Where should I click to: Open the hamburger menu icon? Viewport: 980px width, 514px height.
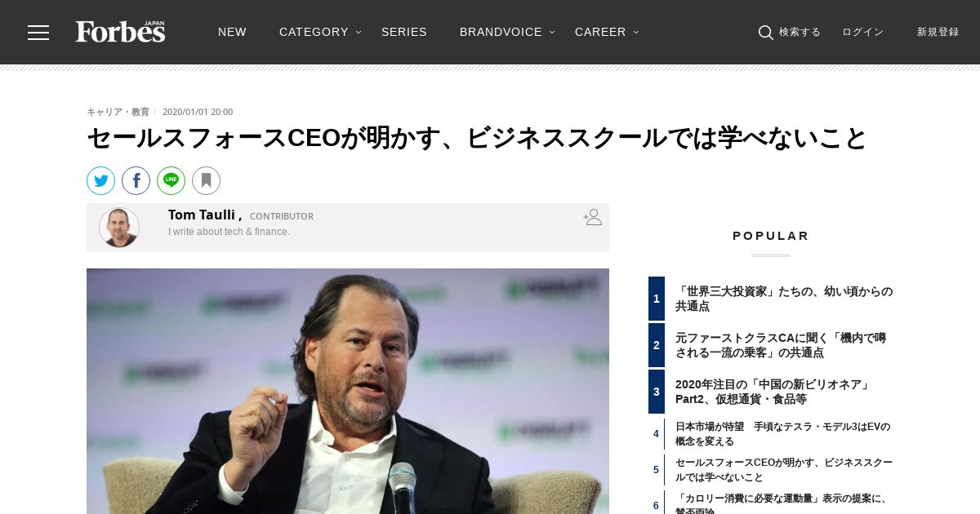tap(38, 33)
